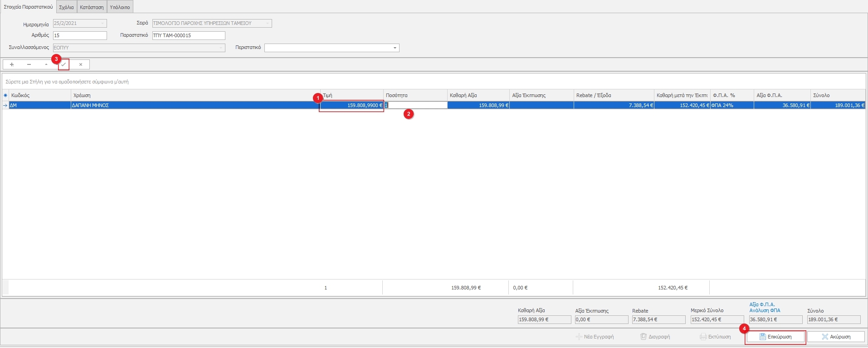
Task: Click the Τιμή cell with 159.808,9900 €
Action: tap(352, 105)
